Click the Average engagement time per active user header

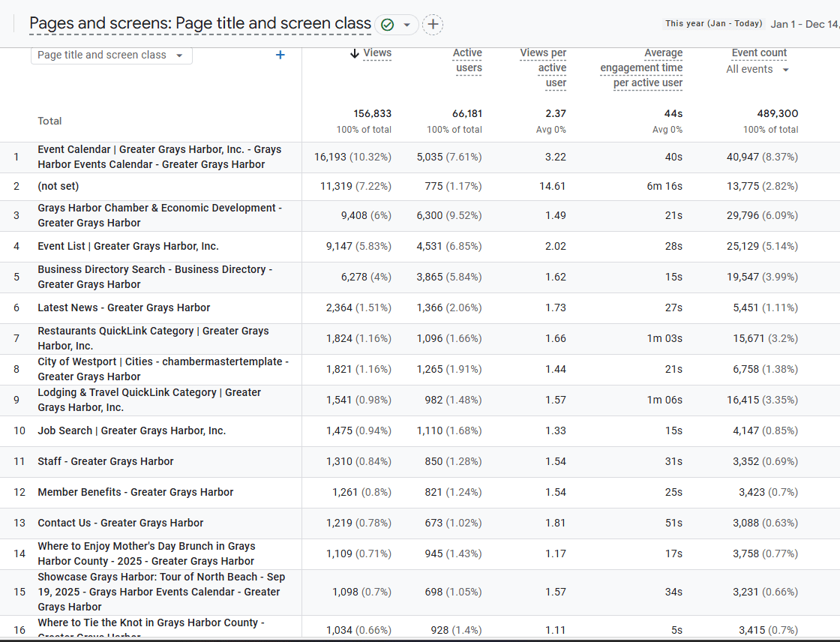tap(642, 67)
